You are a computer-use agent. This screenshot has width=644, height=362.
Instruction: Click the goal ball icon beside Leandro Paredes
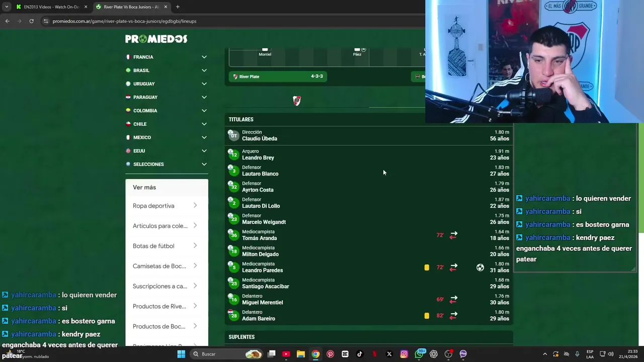[480, 267]
